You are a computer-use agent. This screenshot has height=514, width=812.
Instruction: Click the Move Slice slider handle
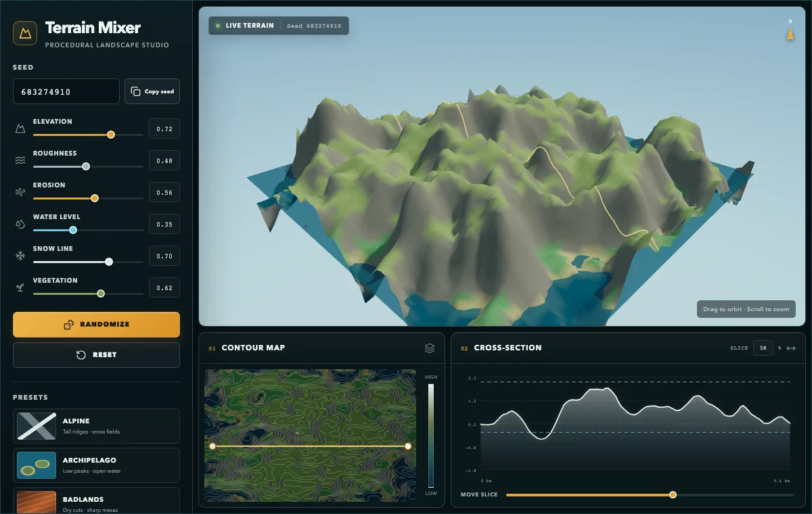pyautogui.click(x=673, y=495)
